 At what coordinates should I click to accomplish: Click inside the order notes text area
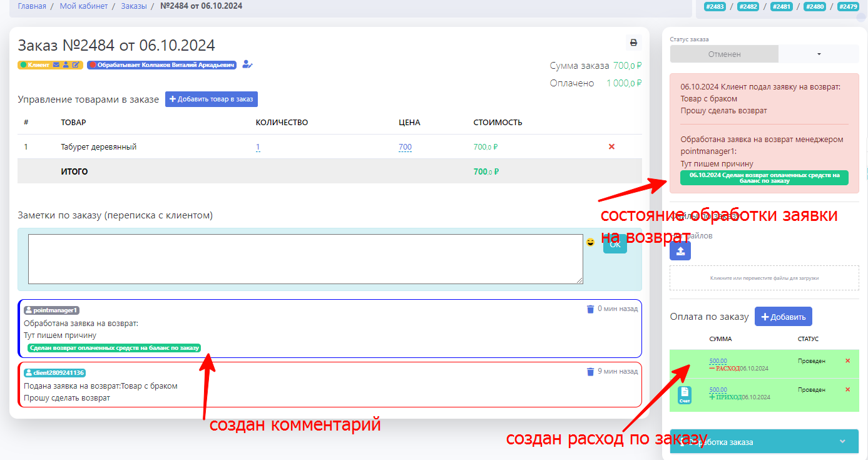[x=305, y=258]
